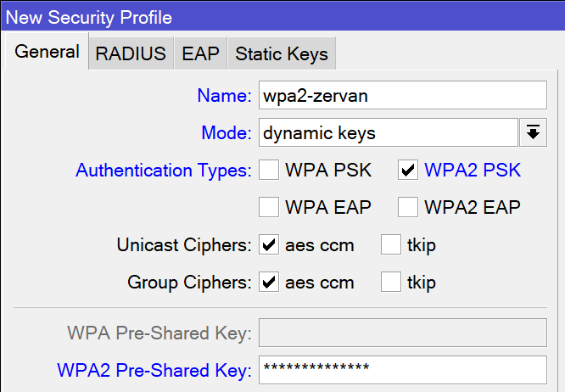Click the Name field containing wpa2-zervan
This screenshot has height=392, width=565.
402,96
